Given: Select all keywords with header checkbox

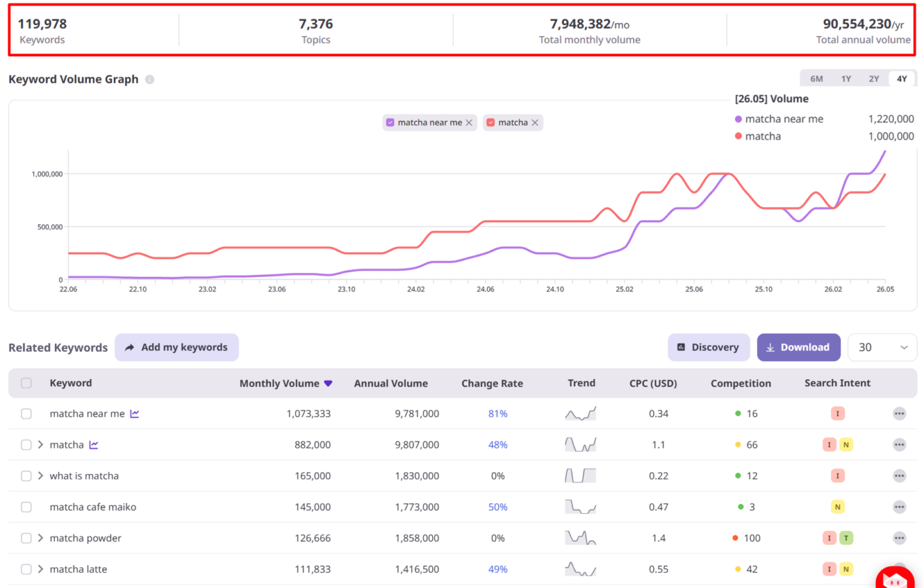Looking at the screenshot, I should pos(26,383).
